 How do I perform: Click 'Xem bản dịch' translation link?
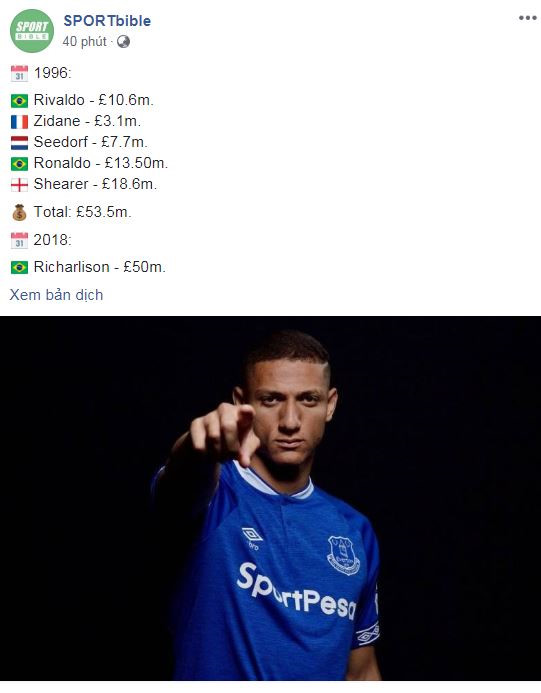tap(56, 295)
